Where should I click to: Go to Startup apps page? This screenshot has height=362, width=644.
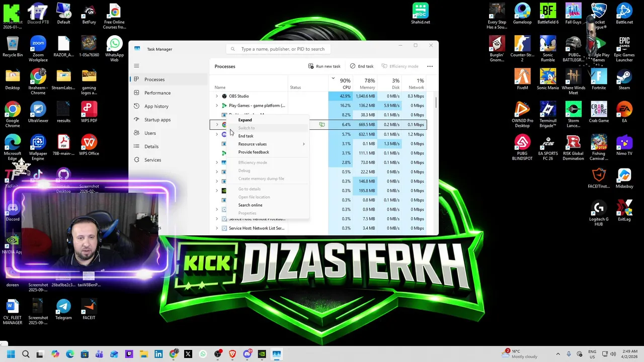[169, 120]
